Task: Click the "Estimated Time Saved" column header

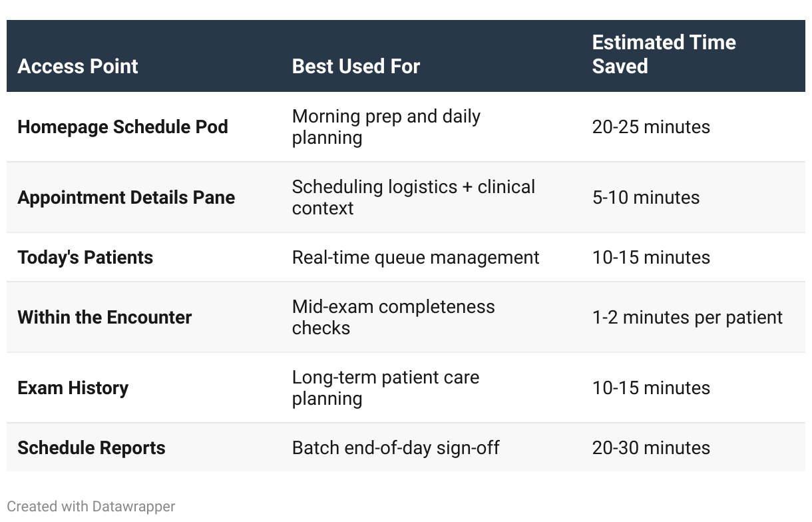Action: [x=664, y=55]
